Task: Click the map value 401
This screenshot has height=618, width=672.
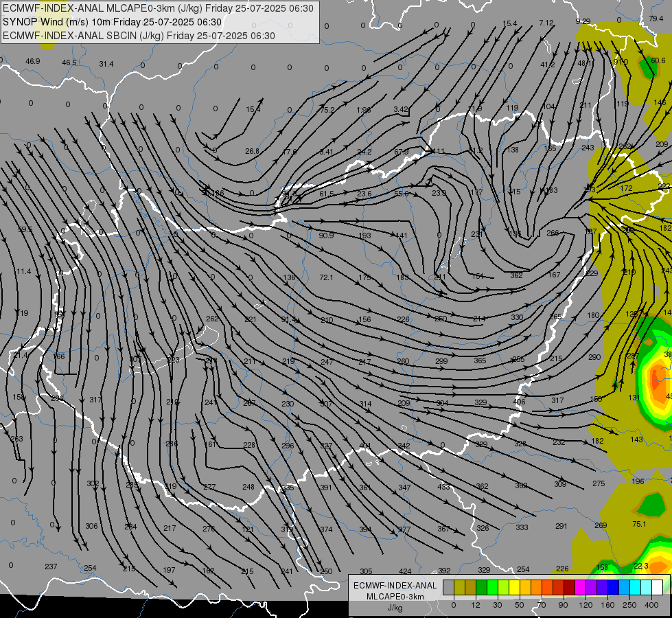Action: [x=365, y=446]
